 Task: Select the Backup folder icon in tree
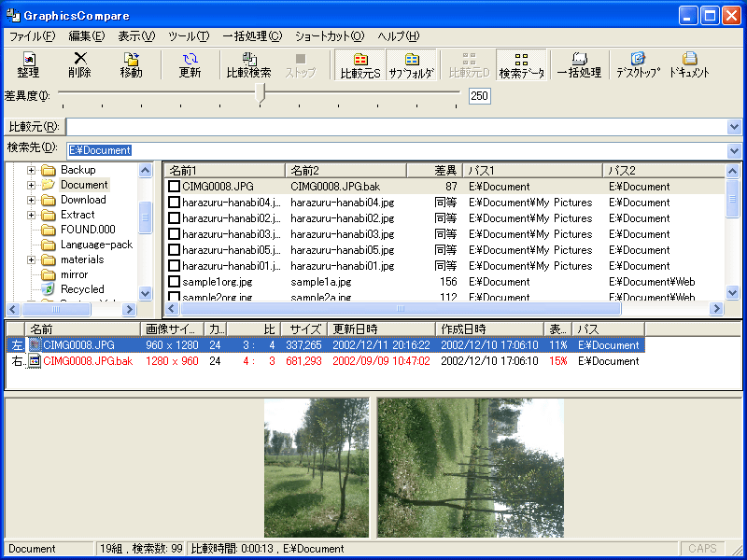point(49,170)
